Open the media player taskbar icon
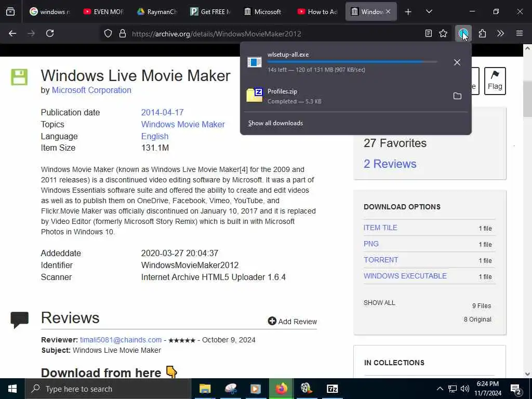The height and width of the screenshot is (399, 532). [256, 389]
